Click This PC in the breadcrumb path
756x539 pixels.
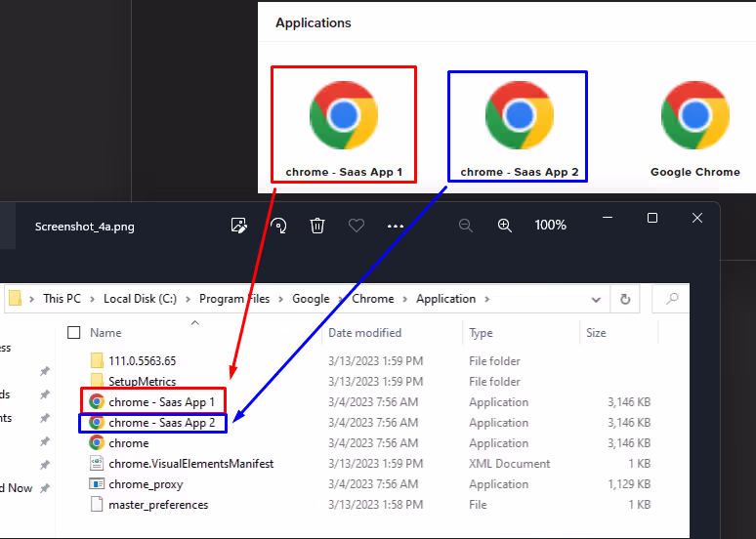pos(62,299)
